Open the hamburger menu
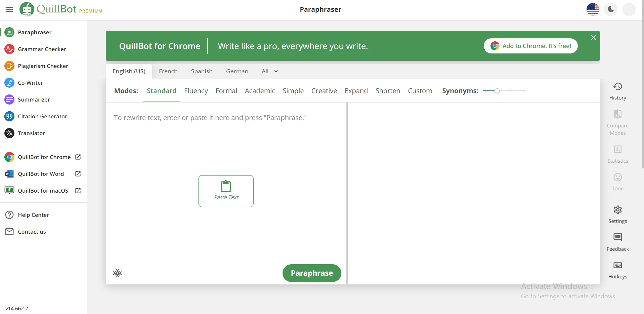Image resolution: width=644 pixels, height=314 pixels. pyautogui.click(x=9, y=9)
